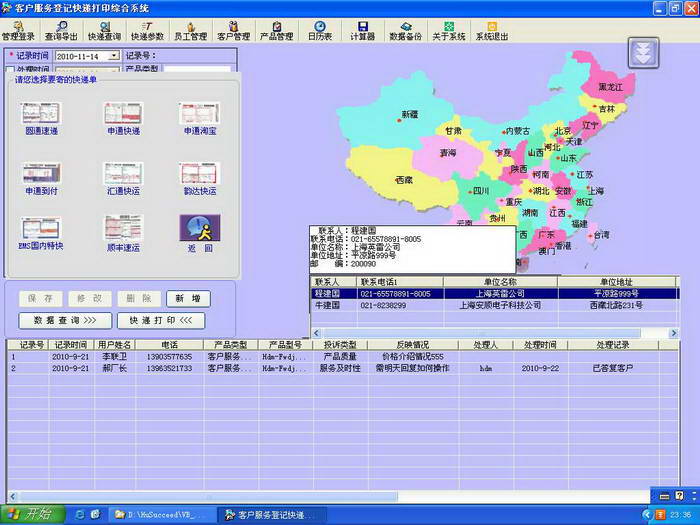Select contact row 程建国
This screenshot has width=700, height=525.
click(x=495, y=294)
